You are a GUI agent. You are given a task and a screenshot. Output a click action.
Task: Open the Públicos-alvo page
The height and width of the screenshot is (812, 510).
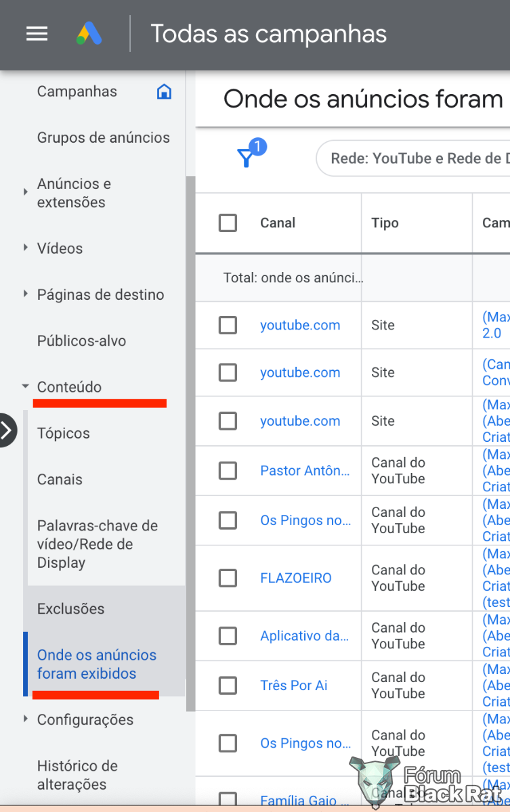[x=82, y=341]
